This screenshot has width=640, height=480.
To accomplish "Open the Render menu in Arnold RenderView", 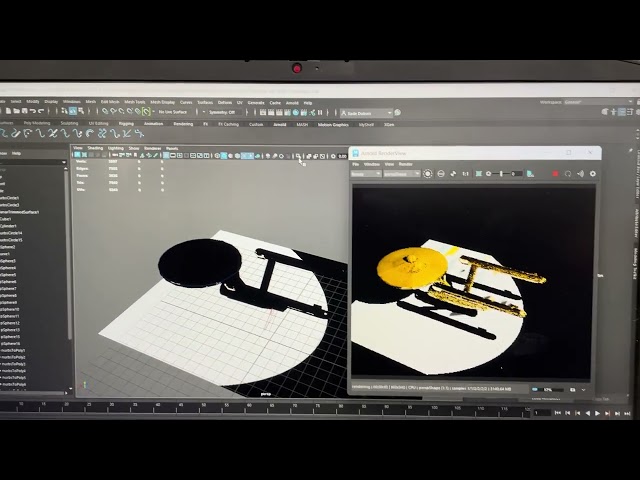I will [x=405, y=164].
